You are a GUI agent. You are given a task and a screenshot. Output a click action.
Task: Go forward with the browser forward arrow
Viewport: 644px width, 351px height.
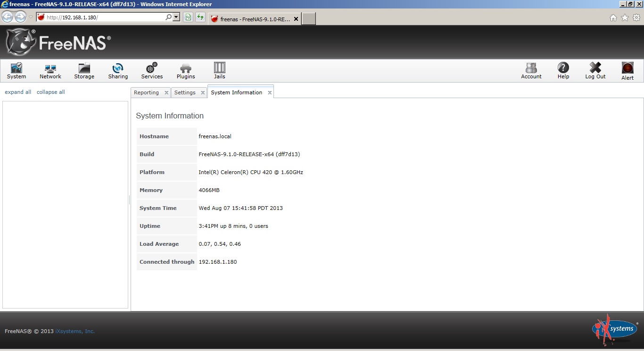[20, 17]
